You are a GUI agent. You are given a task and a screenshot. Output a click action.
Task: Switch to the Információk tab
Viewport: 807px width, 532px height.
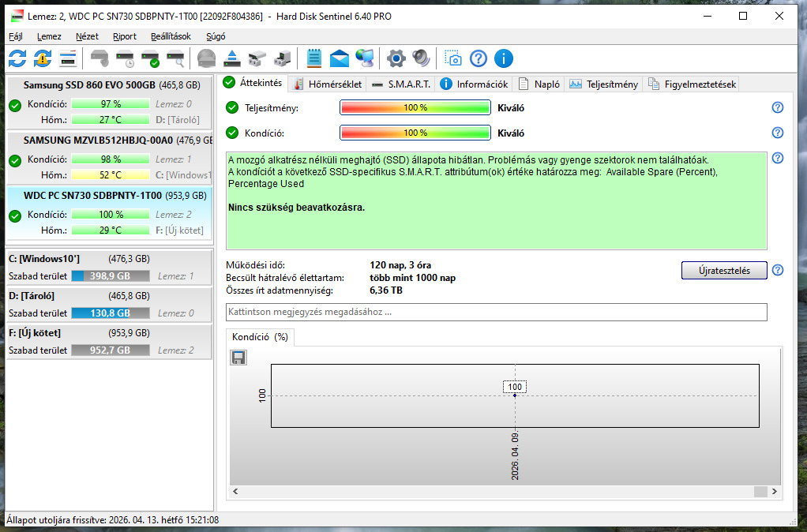(474, 84)
